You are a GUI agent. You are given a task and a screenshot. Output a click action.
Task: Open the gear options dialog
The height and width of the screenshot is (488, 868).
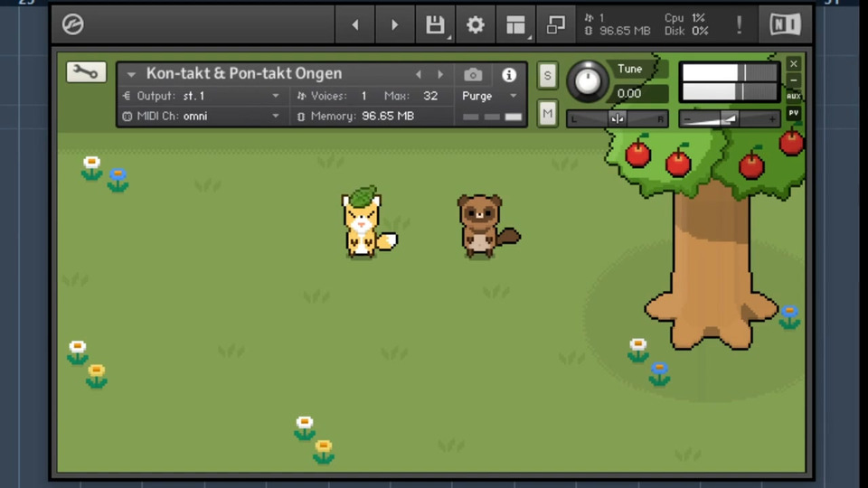(475, 24)
